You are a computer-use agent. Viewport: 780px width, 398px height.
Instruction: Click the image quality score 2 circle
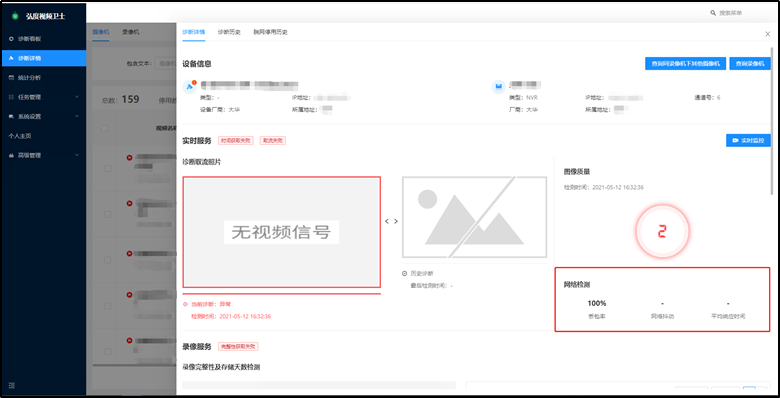tap(662, 231)
